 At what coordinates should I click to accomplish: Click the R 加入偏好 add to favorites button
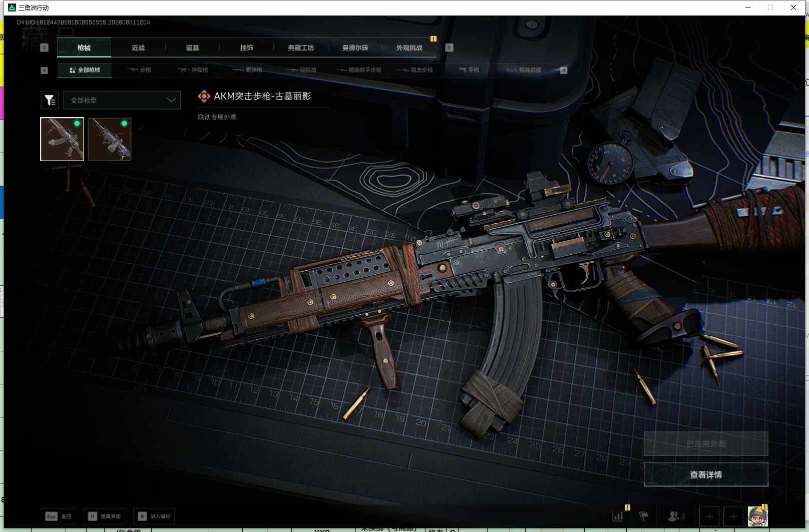tap(154, 516)
